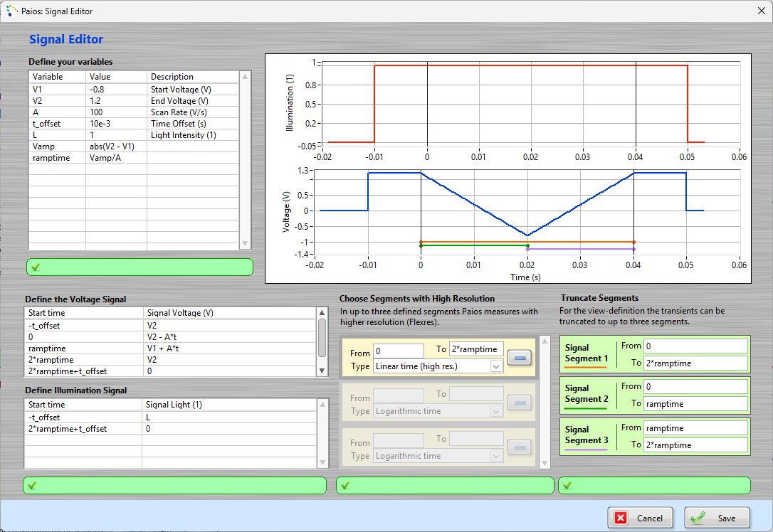
Task: Click the green checkmark under the variables table
Action: [36, 267]
